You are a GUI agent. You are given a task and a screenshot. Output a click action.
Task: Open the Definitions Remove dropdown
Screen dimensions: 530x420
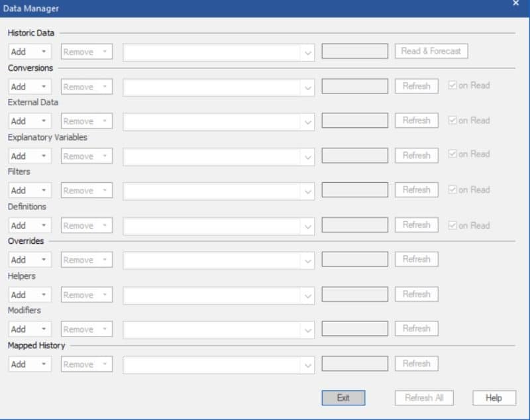click(86, 225)
